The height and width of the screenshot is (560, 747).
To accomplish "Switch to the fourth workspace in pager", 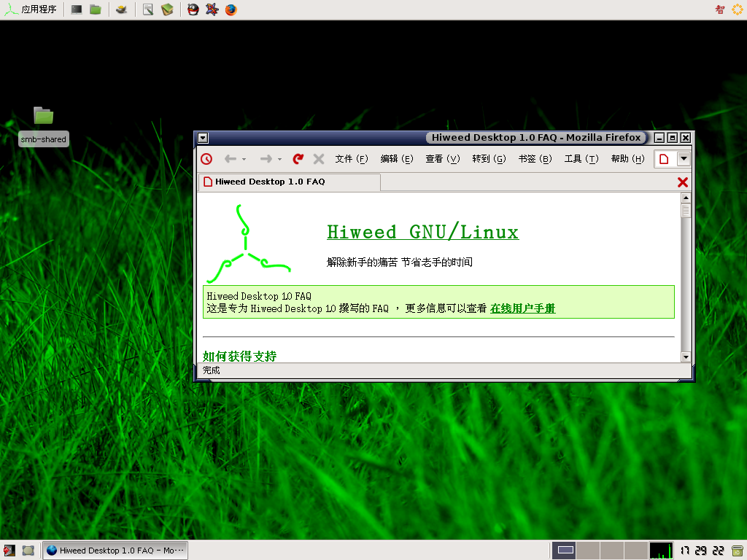I will click(635, 551).
